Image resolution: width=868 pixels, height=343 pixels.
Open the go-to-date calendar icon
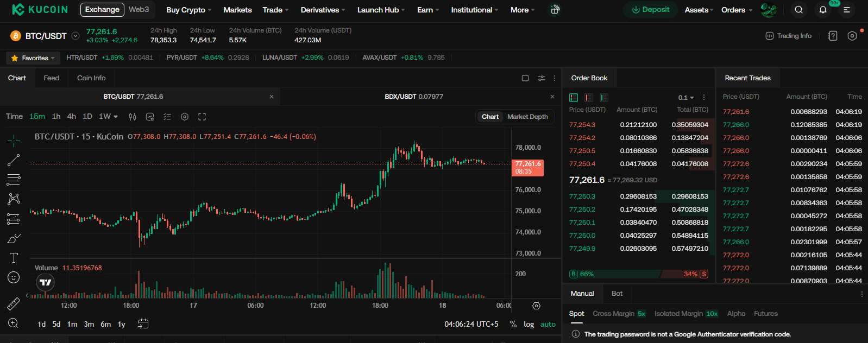click(x=143, y=324)
